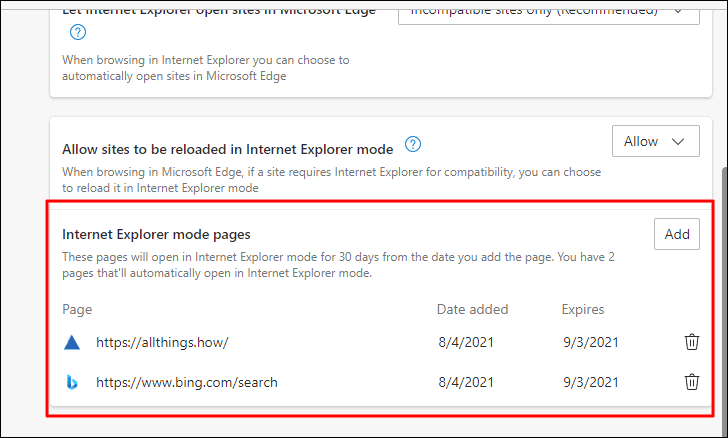The image size is (728, 438).
Task: Click the Page column header
Action: click(77, 309)
